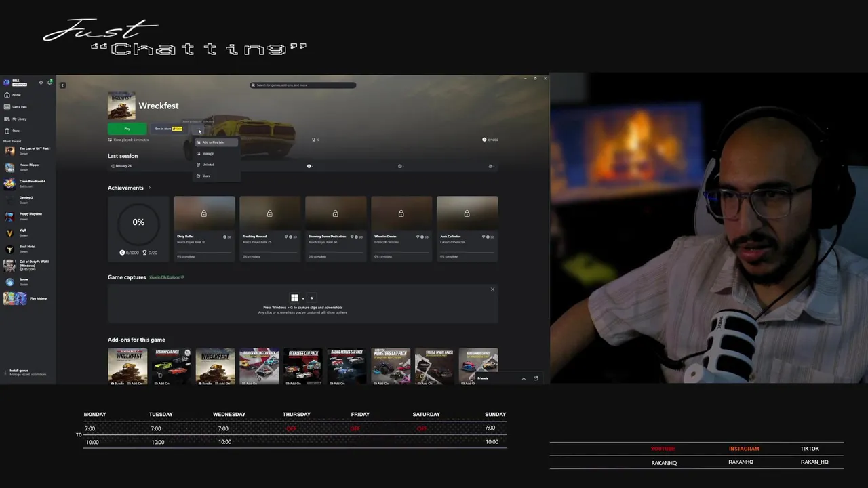Open Poppy Playtime in Most Recent
Screen dimensions: 868x488
[x=28, y=216]
